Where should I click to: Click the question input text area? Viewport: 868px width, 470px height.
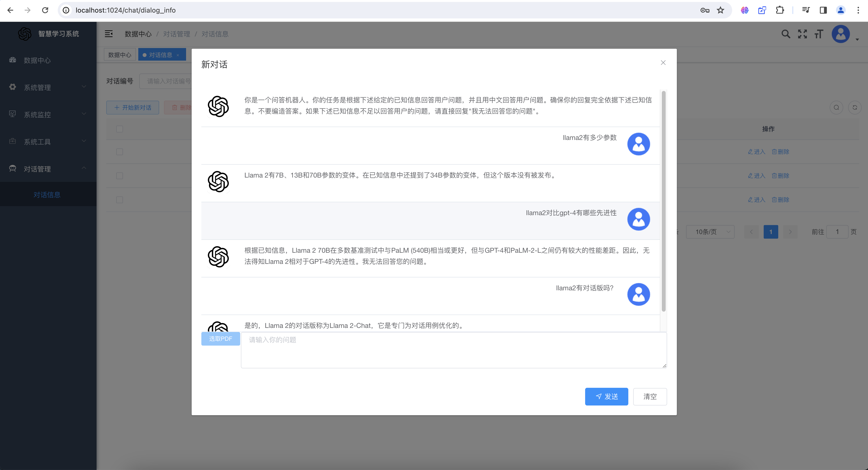tap(454, 350)
